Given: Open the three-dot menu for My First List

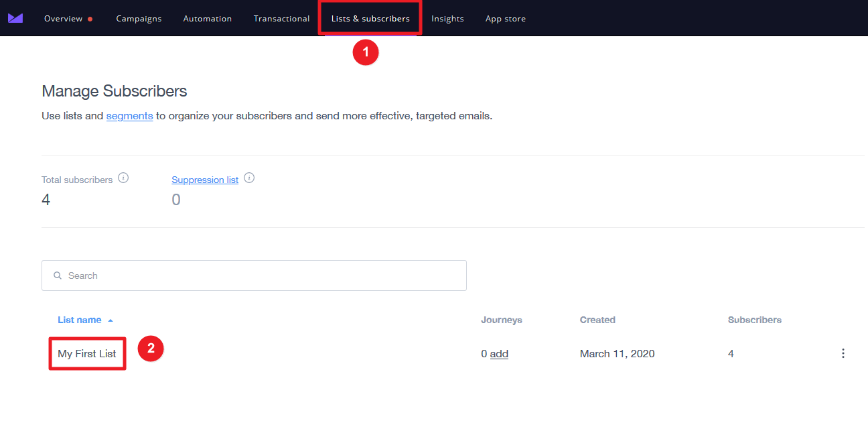Looking at the screenshot, I should coord(843,353).
